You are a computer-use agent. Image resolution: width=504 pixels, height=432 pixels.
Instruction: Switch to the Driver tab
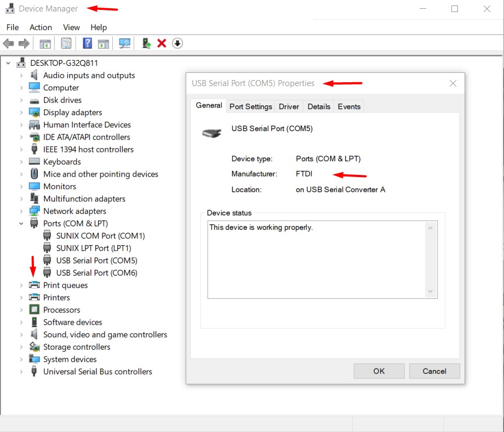[289, 106]
